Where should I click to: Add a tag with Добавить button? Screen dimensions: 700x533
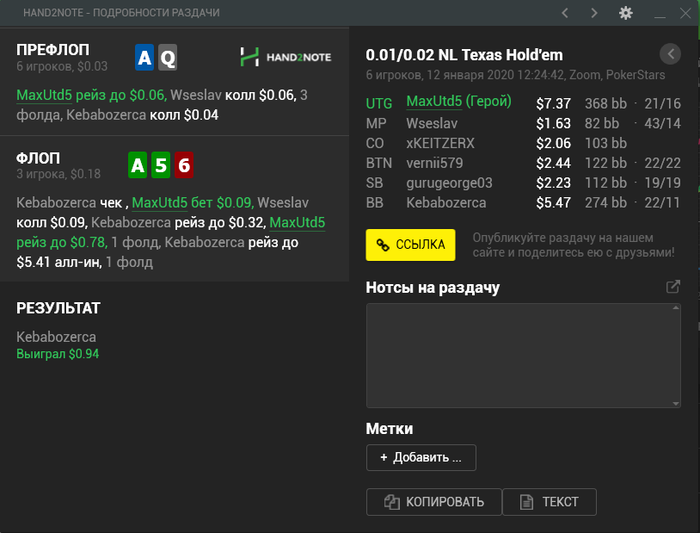click(420, 458)
